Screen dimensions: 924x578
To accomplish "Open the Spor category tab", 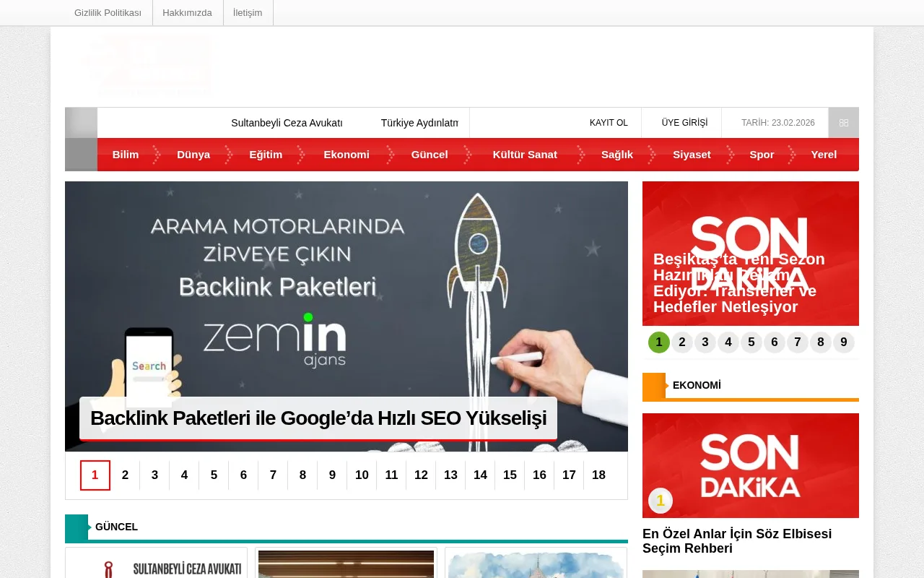I will [762, 154].
